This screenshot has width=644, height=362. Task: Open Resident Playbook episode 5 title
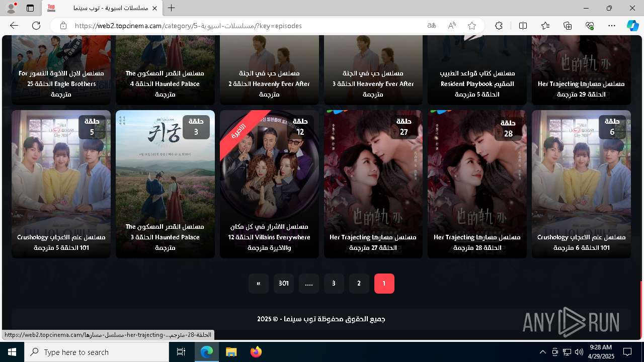click(x=477, y=83)
